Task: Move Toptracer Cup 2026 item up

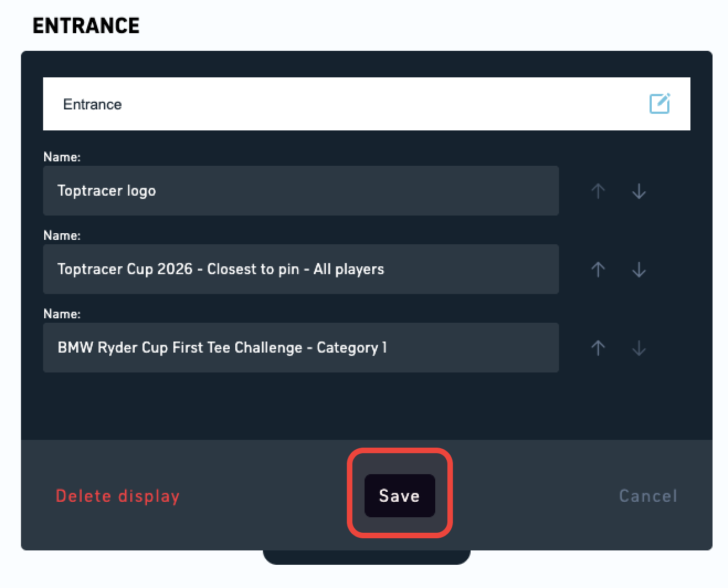Action: [598, 270]
